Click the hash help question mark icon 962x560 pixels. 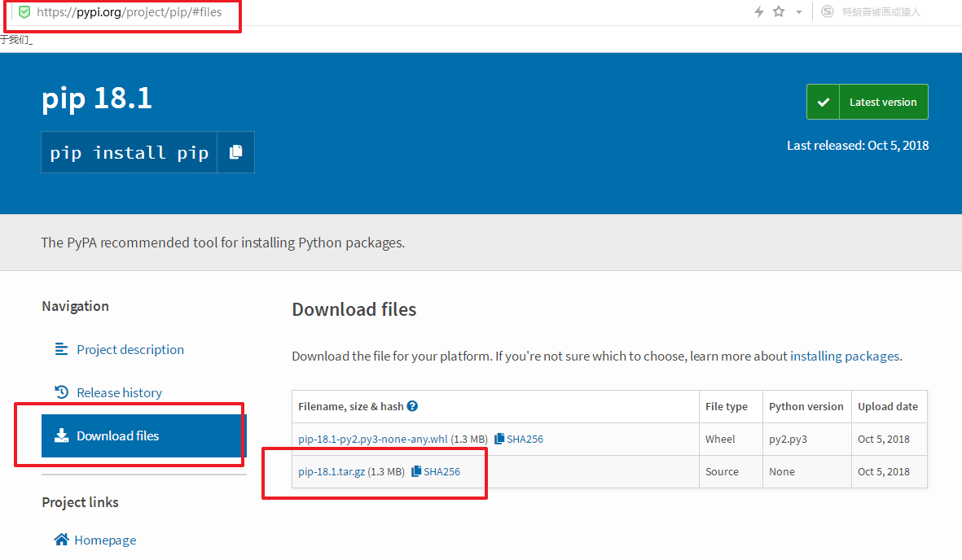click(412, 406)
